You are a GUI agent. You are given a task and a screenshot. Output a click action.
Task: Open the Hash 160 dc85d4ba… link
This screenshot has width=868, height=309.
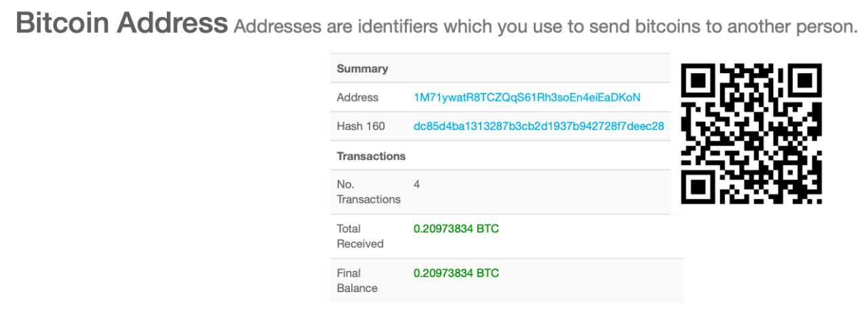(538, 126)
